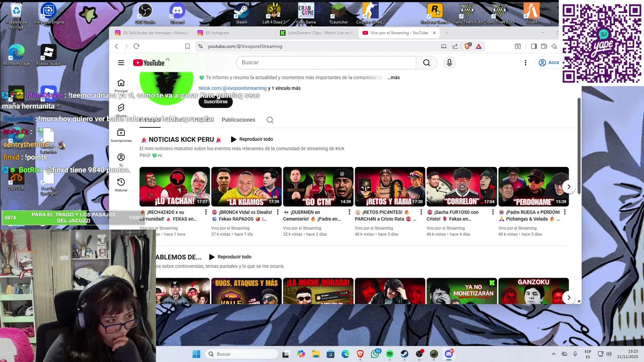Open site settings icon in address bar
644x362 pixels.
coord(200,46)
